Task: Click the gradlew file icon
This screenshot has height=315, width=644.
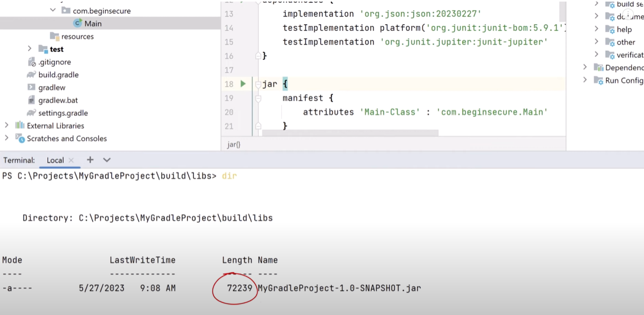Action: pyautogui.click(x=31, y=87)
